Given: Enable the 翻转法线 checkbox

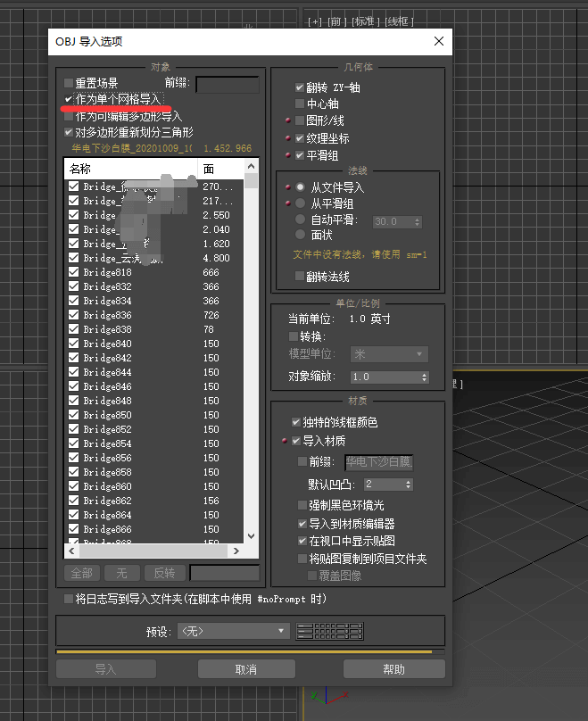Looking at the screenshot, I should tap(300, 276).
